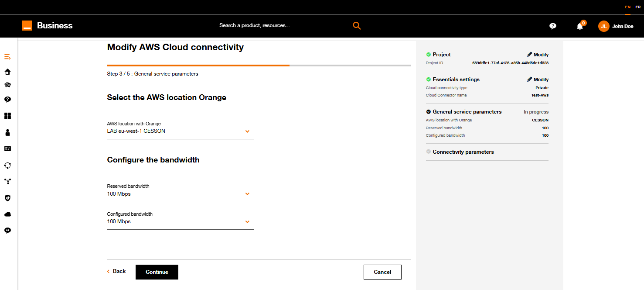644x290 pixels.
Task: Select the EN language option
Action: point(628,7)
